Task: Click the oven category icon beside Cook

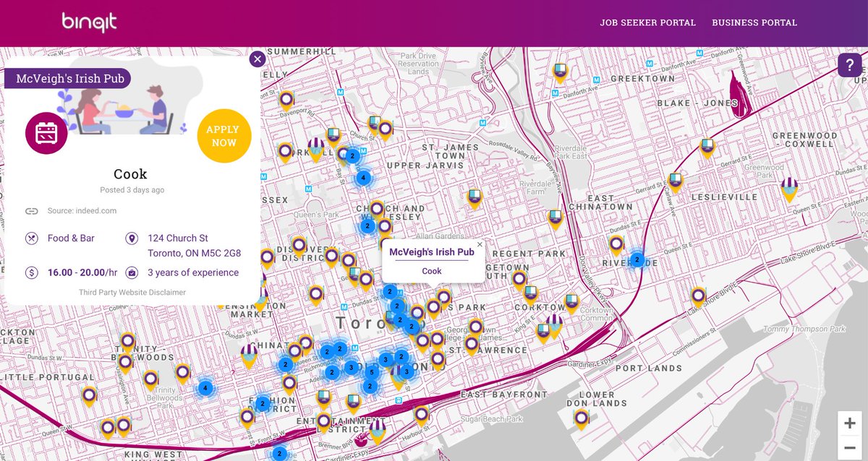Action: [x=46, y=133]
